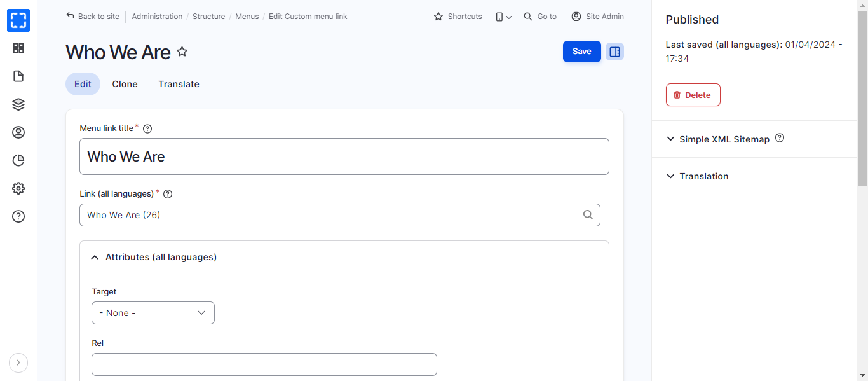Open the Configuration gear icon in sidebar
Image resolution: width=868 pixels, height=381 pixels.
click(x=18, y=188)
